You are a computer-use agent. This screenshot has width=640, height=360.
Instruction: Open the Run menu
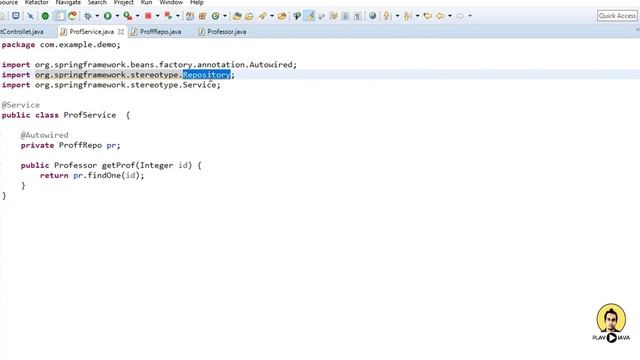[147, 2]
